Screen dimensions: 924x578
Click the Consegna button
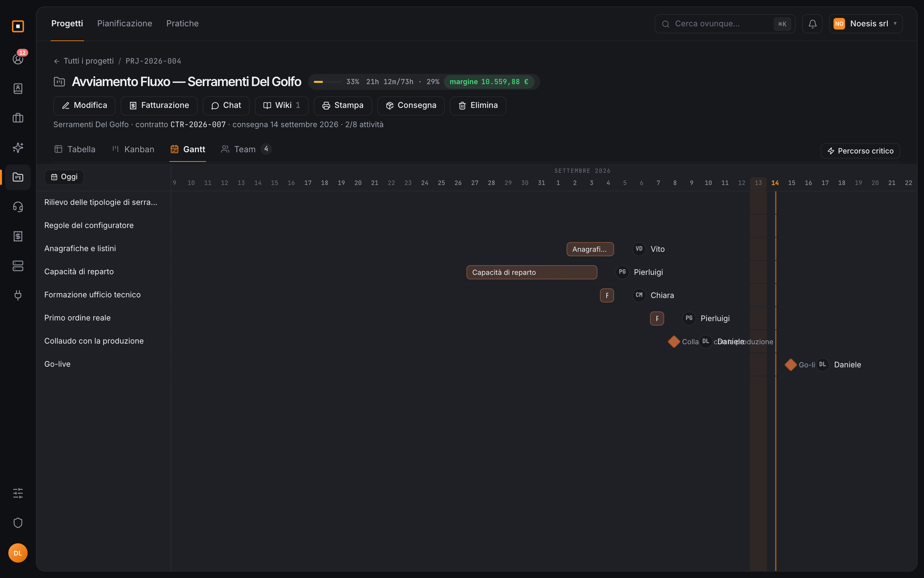coord(411,106)
